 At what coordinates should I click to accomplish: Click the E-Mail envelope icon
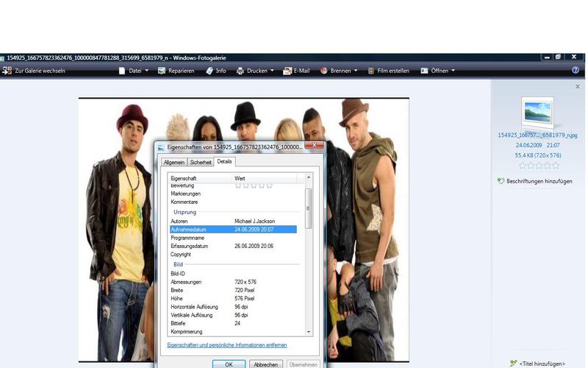pyautogui.click(x=287, y=71)
